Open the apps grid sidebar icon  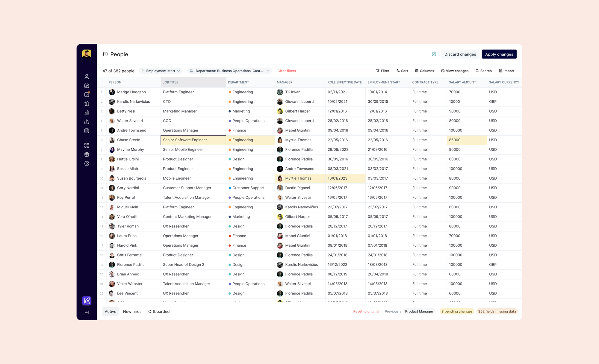coord(87,145)
